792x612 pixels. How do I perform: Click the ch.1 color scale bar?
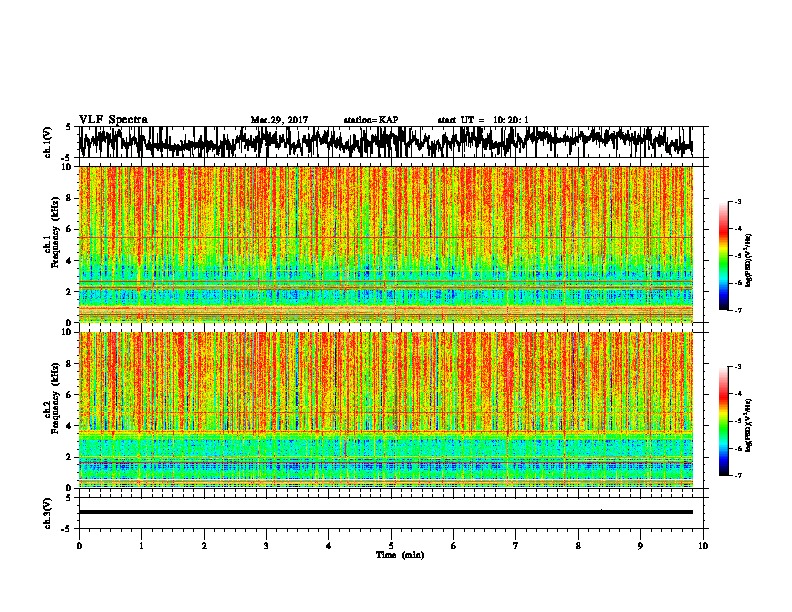coord(723,256)
